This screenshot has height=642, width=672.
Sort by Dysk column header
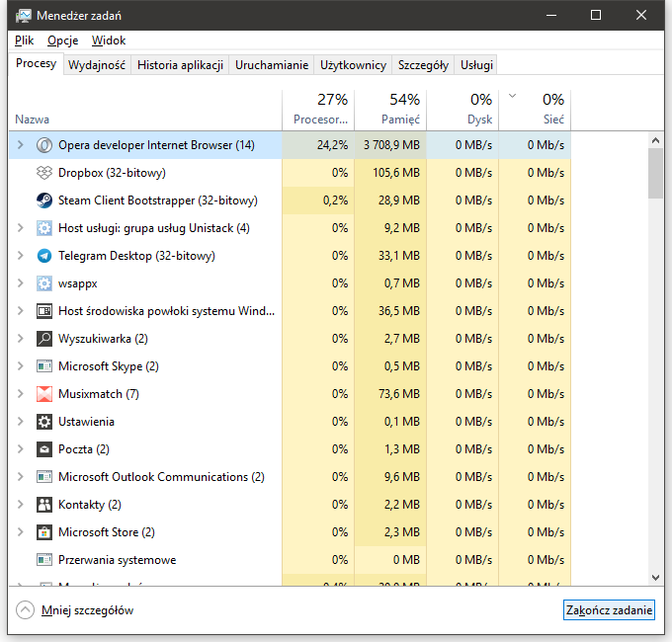click(462, 110)
